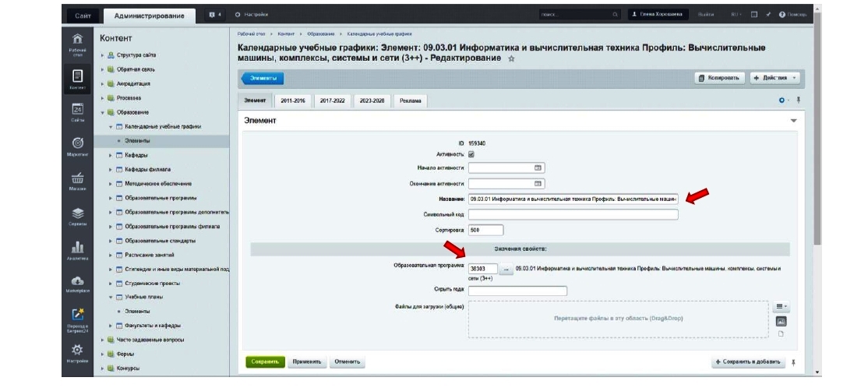Open Настройки gear icon in sidebar
This screenshot has height=388, width=868.
tap(77, 351)
